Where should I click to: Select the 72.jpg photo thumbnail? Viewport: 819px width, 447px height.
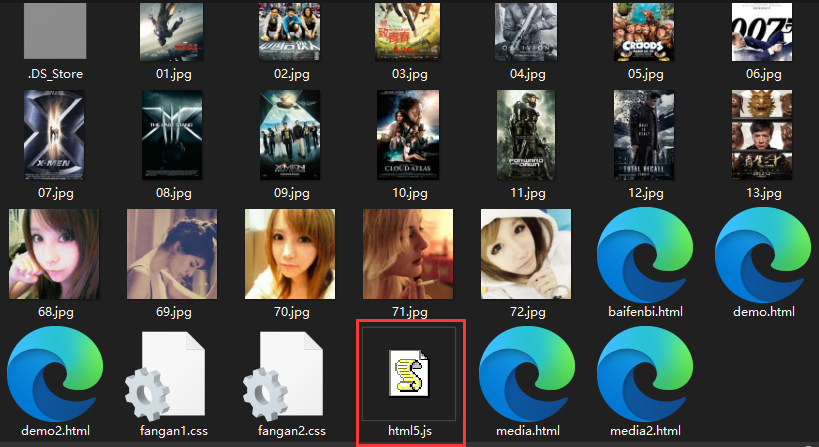pyautogui.click(x=526, y=254)
